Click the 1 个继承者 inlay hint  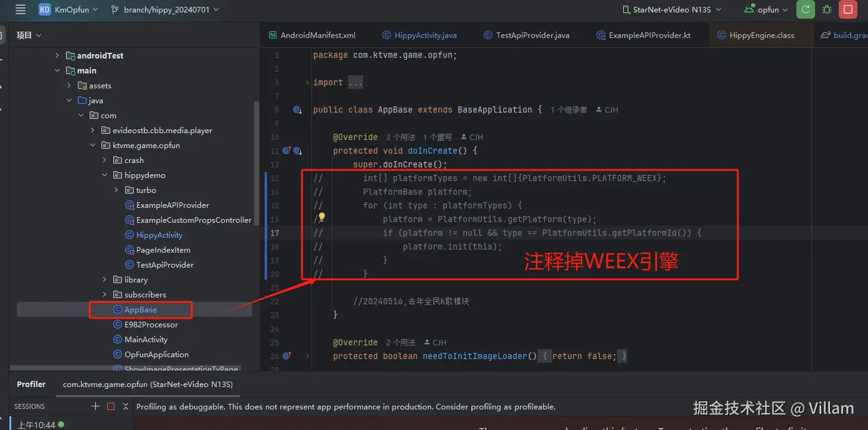[568, 110]
